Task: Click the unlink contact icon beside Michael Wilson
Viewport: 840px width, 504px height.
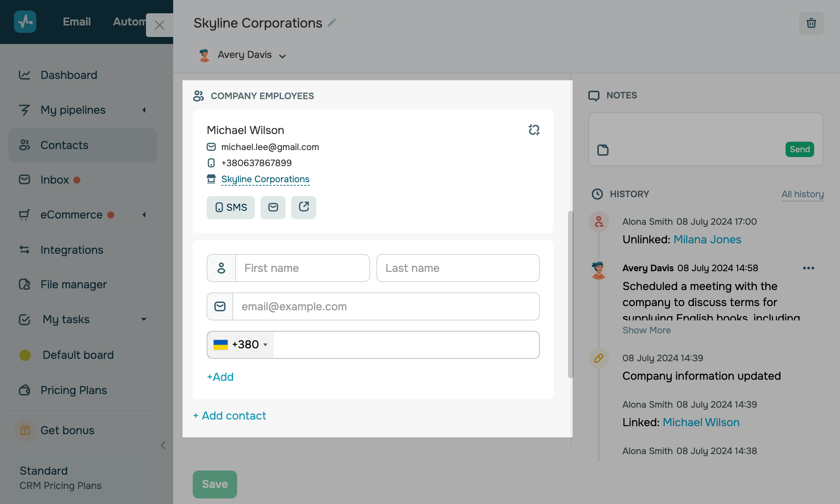Action: click(x=534, y=130)
